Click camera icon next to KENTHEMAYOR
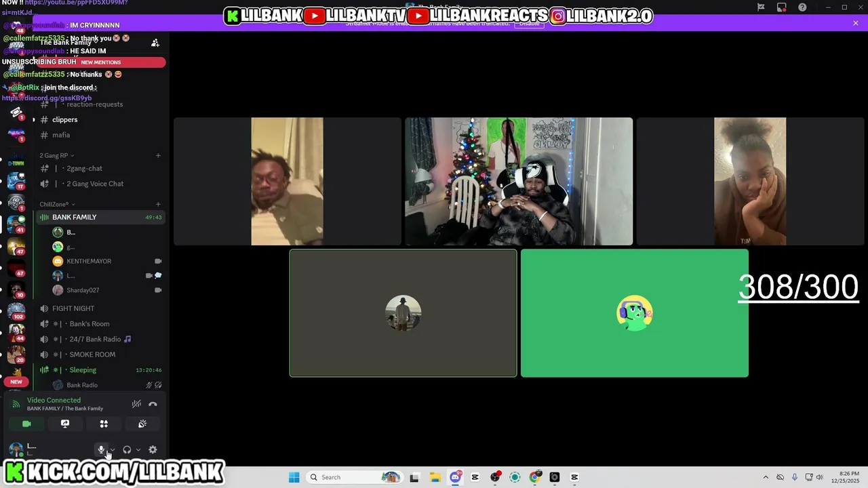Image resolution: width=868 pixels, height=488 pixels. pos(158,261)
